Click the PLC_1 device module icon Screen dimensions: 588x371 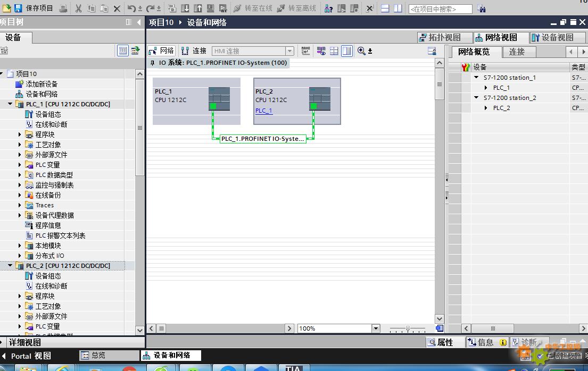[x=219, y=98]
